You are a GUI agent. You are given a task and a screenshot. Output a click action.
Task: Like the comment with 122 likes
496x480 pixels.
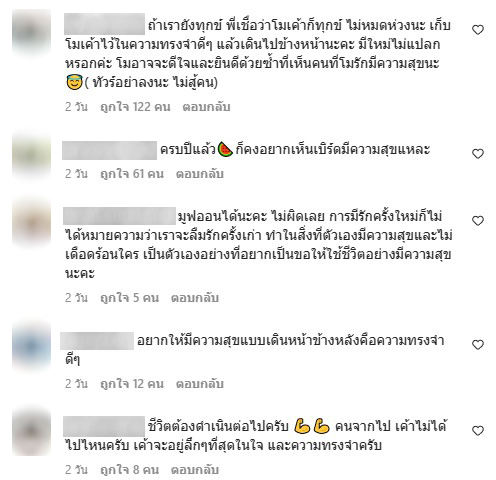click(478, 30)
